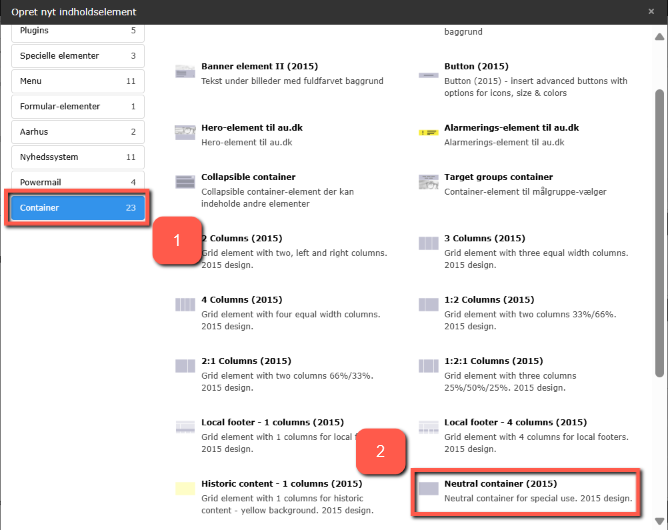Open the Menu category tab
The image size is (668, 530).
point(77,80)
